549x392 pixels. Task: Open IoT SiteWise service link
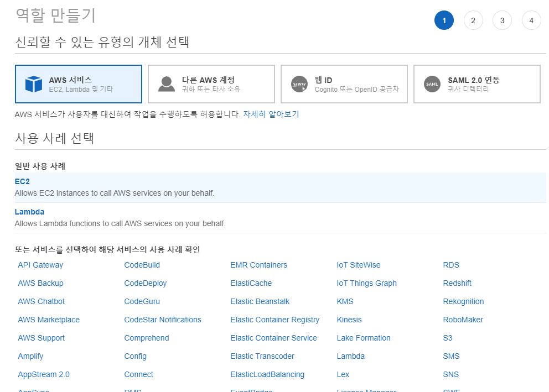359,265
